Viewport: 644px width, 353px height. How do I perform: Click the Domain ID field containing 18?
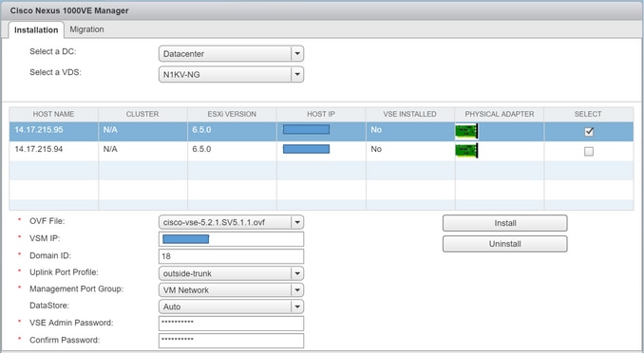coord(231,256)
